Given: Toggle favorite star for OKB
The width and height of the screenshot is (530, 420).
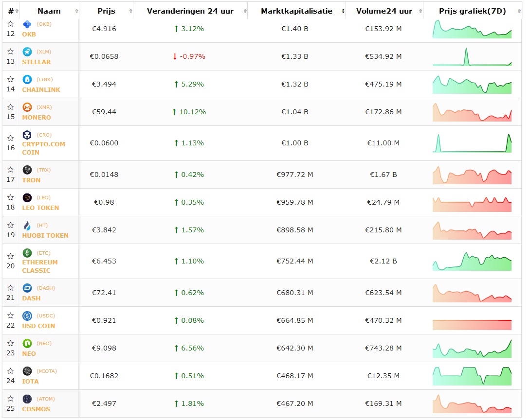Looking at the screenshot, I should (11, 24).
